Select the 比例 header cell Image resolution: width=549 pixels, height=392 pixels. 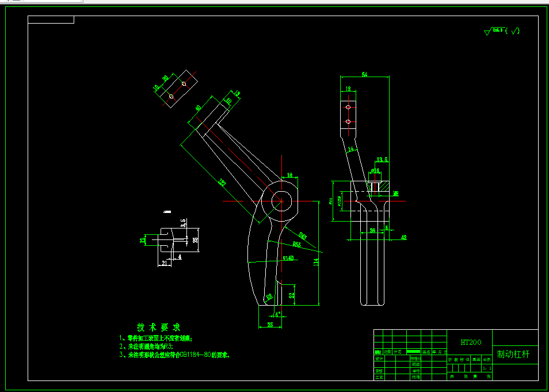[x=487, y=360]
